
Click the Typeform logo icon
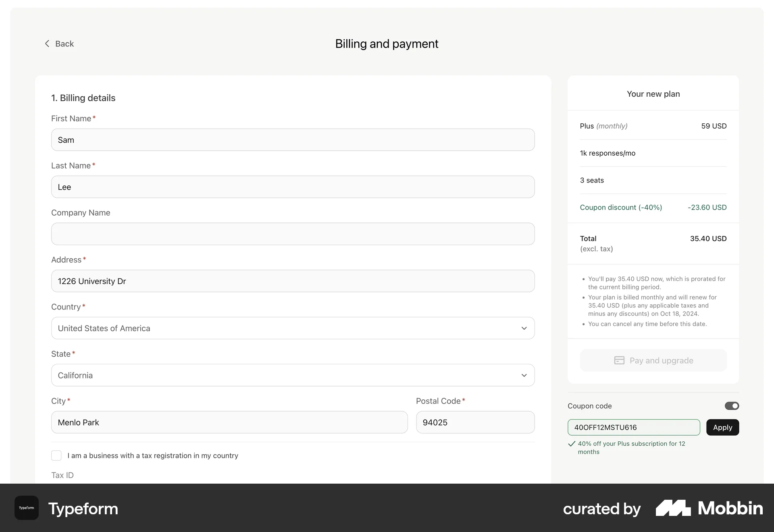tap(26, 508)
